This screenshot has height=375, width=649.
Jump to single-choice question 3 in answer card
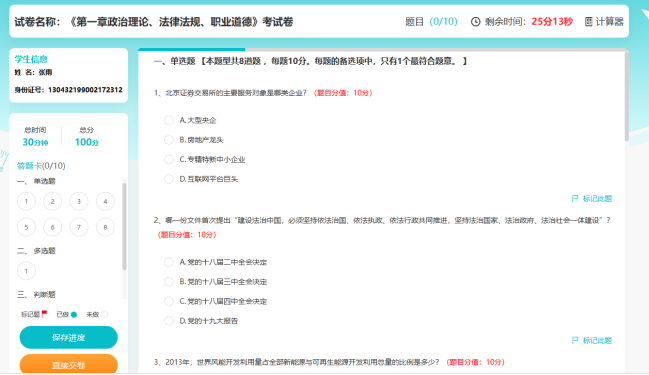(79, 202)
